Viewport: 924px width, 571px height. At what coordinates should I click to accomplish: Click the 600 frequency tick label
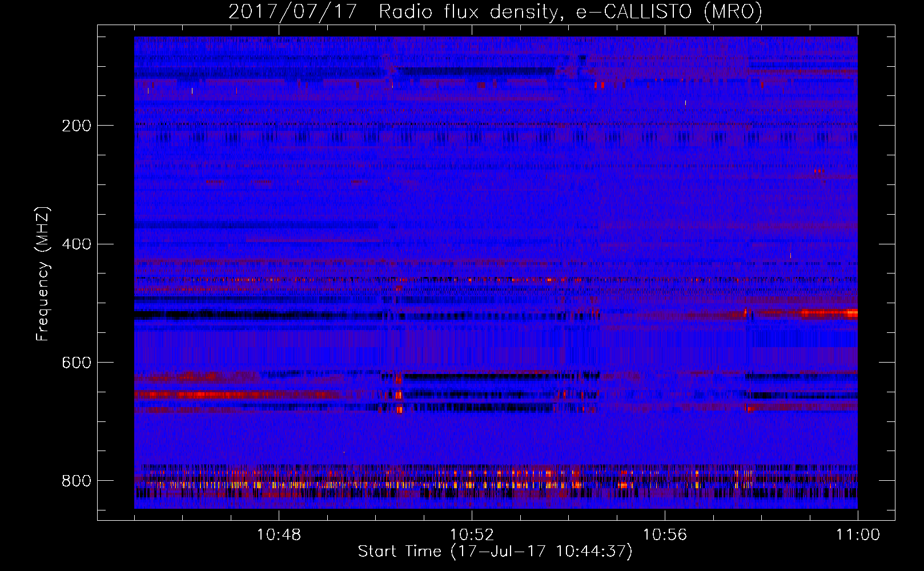tap(77, 363)
